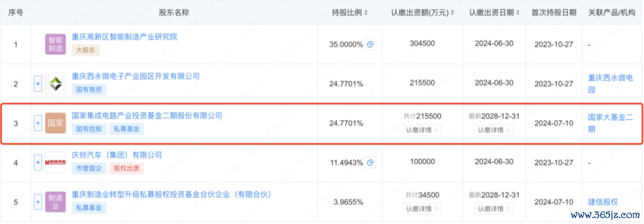This screenshot has width=644, height=224.
Task: Sort by the 持股比例 column arrows
Action: [x=366, y=13]
